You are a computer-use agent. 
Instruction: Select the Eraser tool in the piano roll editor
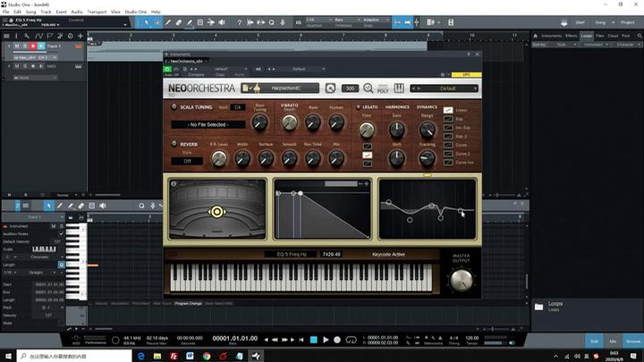(80, 206)
